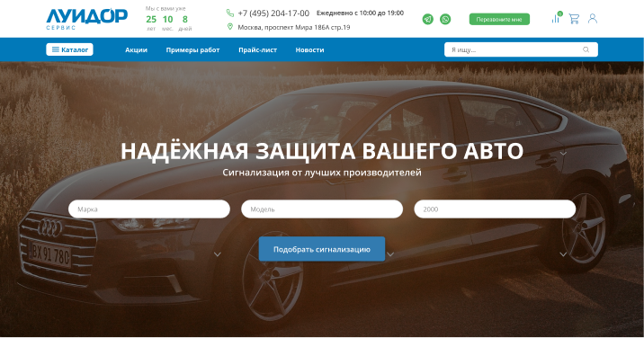Click the 10 мес. counter
This screenshot has height=338, width=644.
(x=167, y=22)
